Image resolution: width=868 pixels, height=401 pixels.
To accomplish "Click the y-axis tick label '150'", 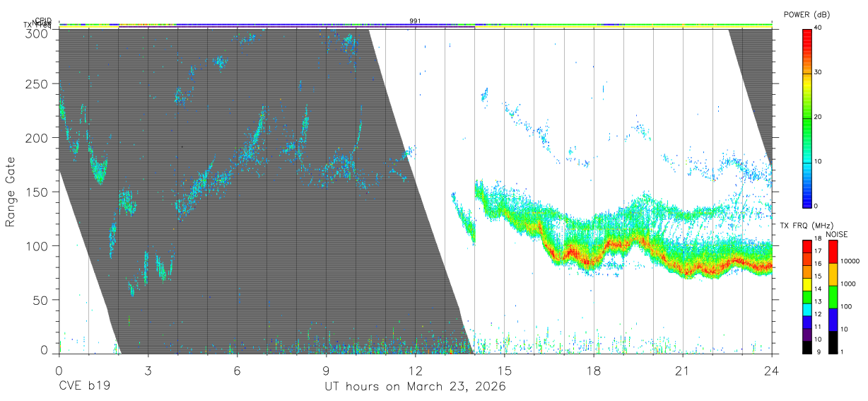I will pos(38,192).
